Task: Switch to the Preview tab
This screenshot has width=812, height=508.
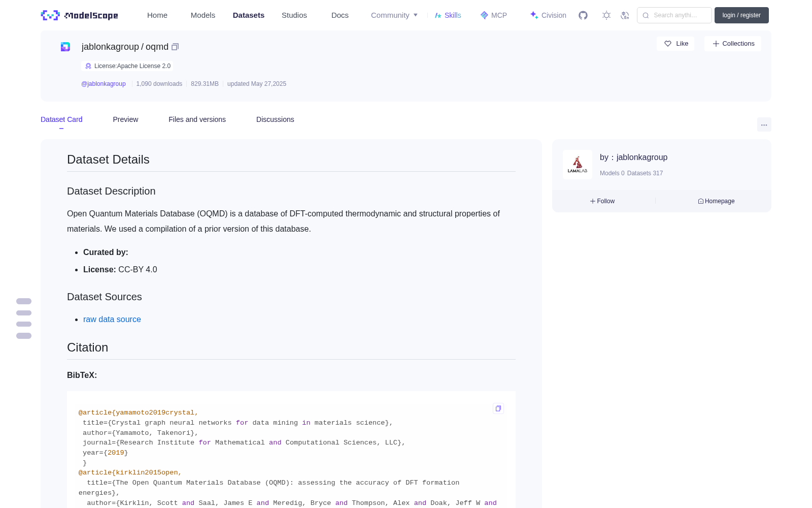Action: (125, 119)
